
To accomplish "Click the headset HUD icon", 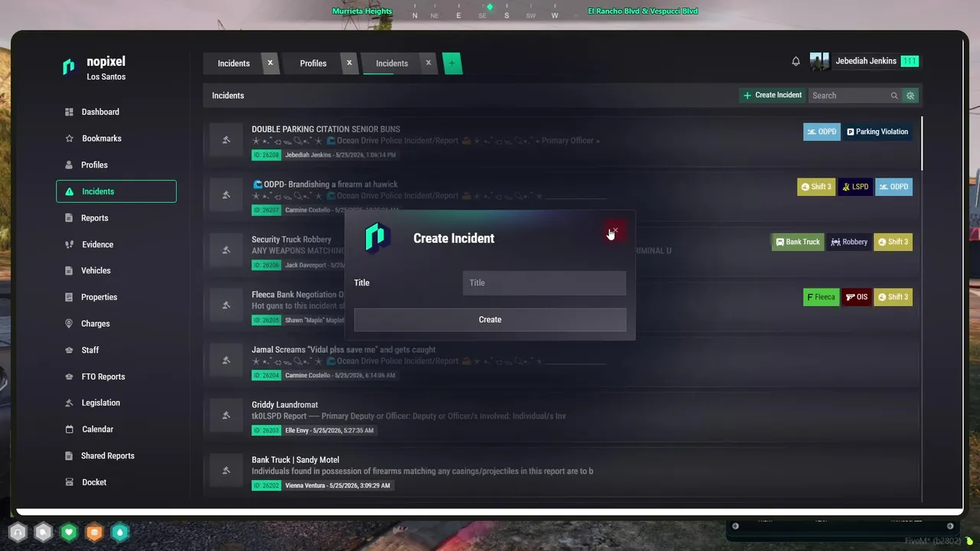I will 18,532.
